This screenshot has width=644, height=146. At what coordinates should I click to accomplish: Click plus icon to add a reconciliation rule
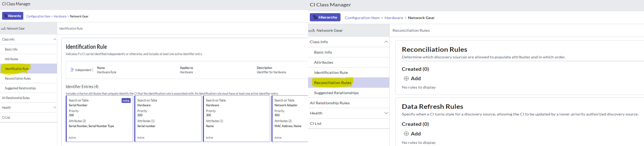(406, 78)
